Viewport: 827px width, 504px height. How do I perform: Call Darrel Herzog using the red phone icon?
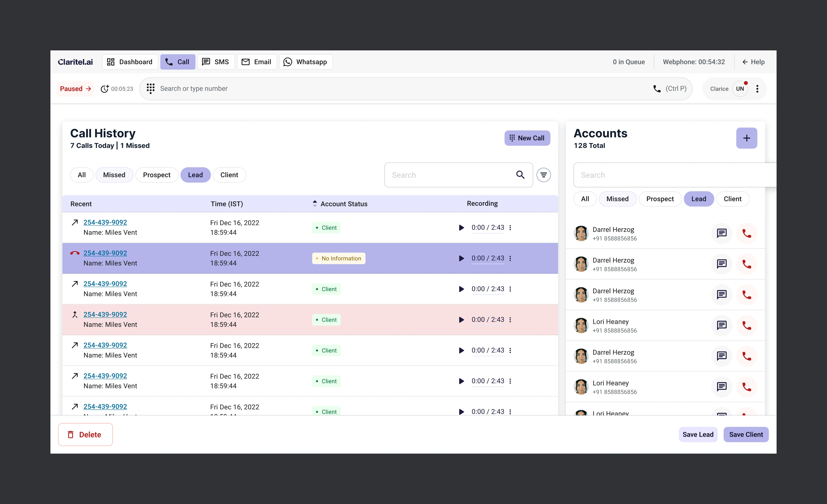747,233
